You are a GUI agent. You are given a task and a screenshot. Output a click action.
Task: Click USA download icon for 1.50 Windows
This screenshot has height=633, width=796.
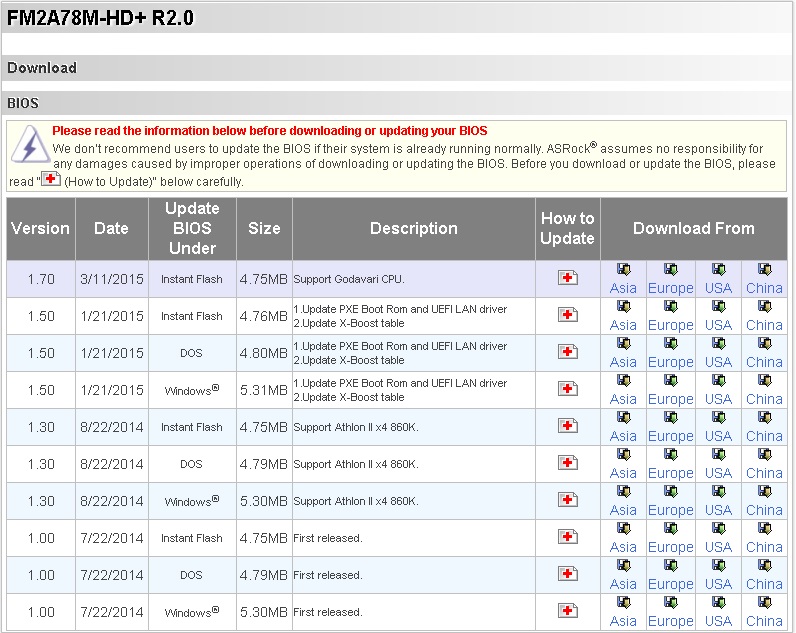[x=718, y=381]
